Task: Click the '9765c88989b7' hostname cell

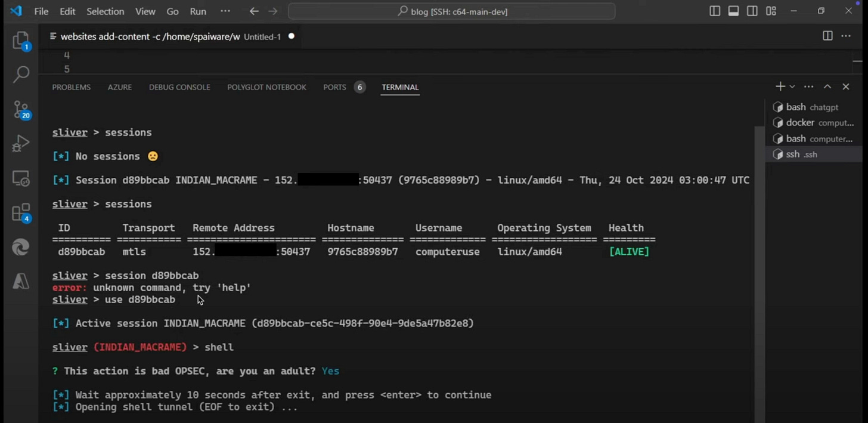Action: (362, 252)
